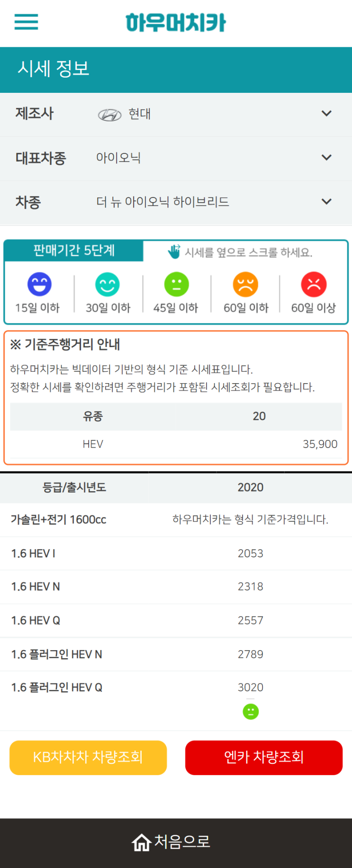Select the red 60일 이상 angry face

pos(314,284)
